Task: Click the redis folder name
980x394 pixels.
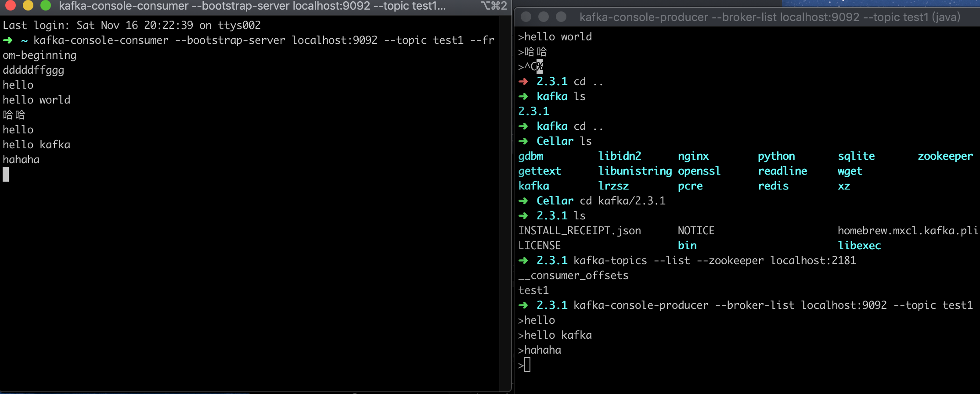Action: [x=773, y=186]
